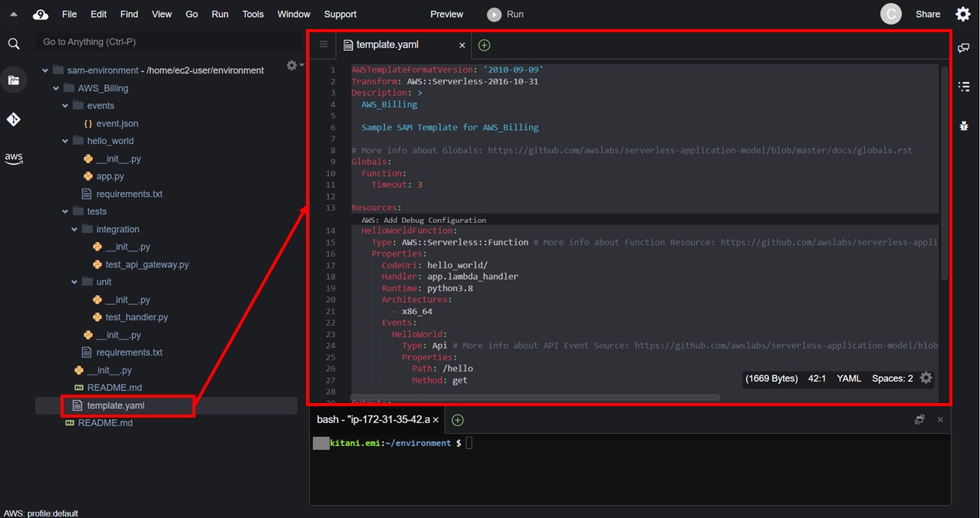Click the terminal command prompt input
This screenshot has width=980, height=518.
[x=469, y=443]
